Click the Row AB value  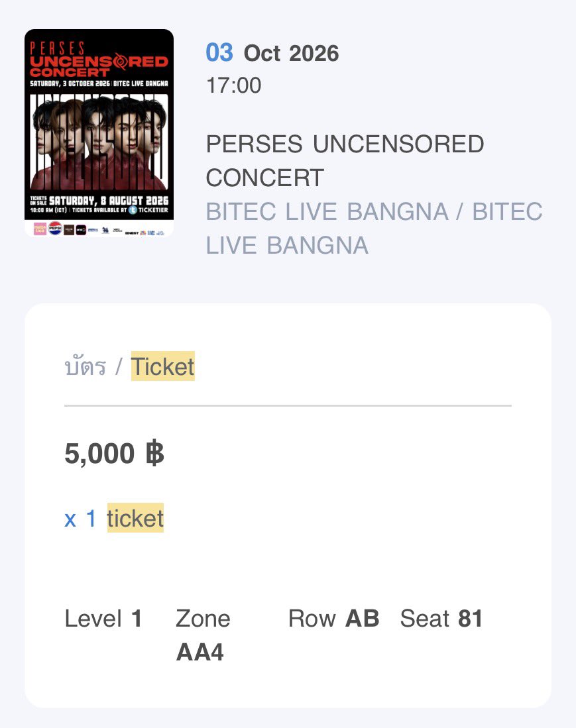[363, 619]
